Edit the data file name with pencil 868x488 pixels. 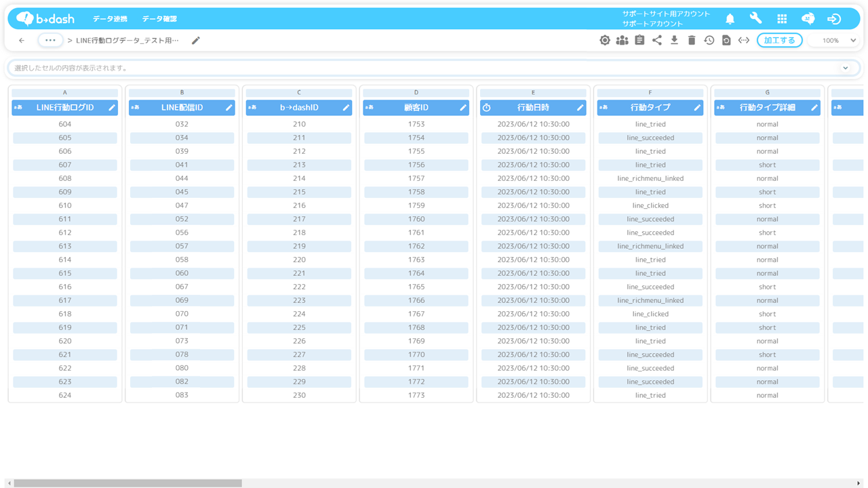(196, 41)
